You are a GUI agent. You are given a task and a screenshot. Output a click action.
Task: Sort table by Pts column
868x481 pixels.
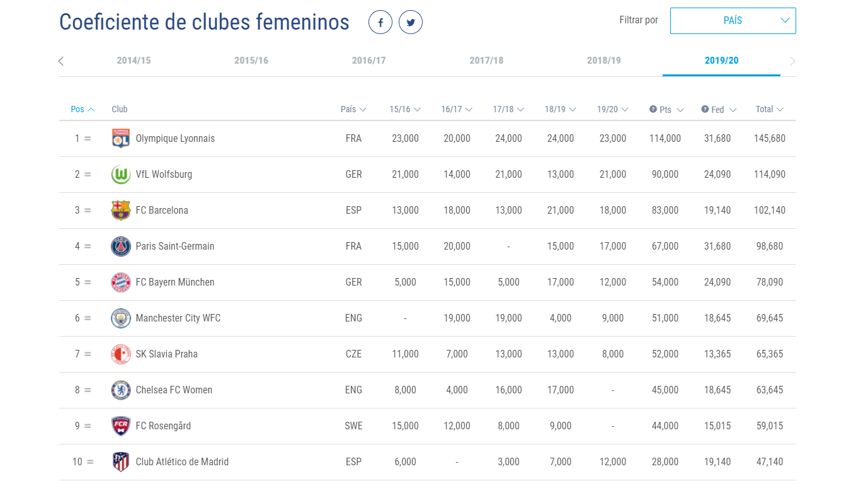tap(671, 109)
